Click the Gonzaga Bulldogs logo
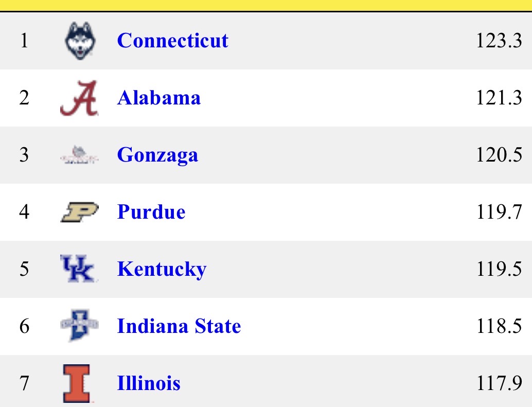This screenshot has height=407, width=532. [79, 155]
